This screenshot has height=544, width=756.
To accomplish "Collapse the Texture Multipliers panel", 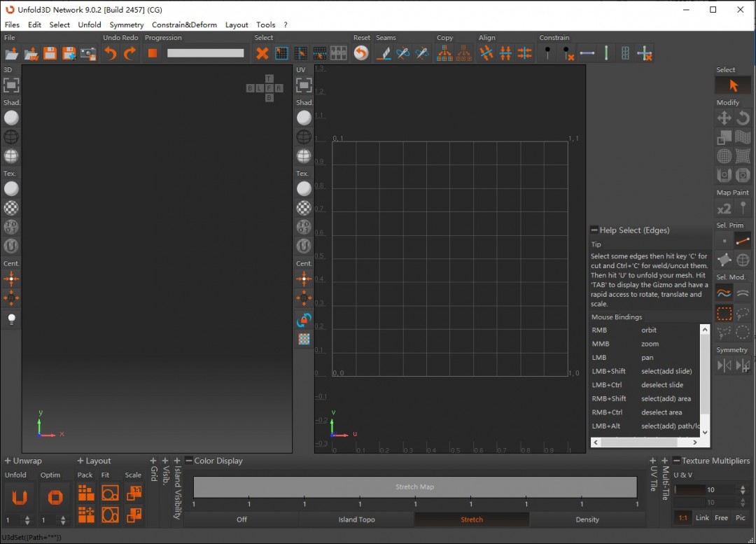I will pos(676,461).
